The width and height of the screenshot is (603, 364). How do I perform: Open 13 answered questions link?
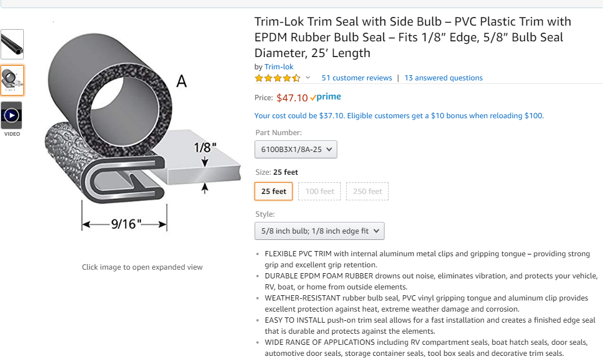[x=443, y=78]
